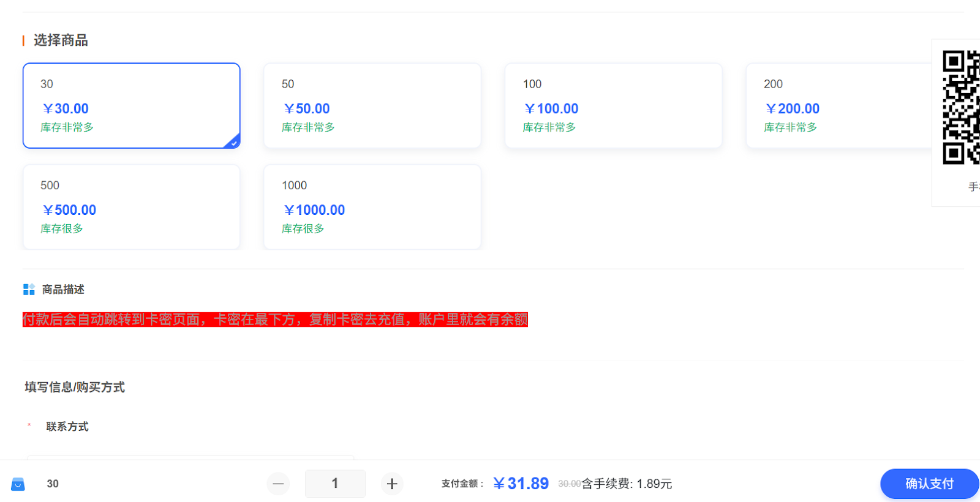The image size is (980, 502).
Task: Click the checkmark corner on the 30 card
Action: [x=233, y=142]
